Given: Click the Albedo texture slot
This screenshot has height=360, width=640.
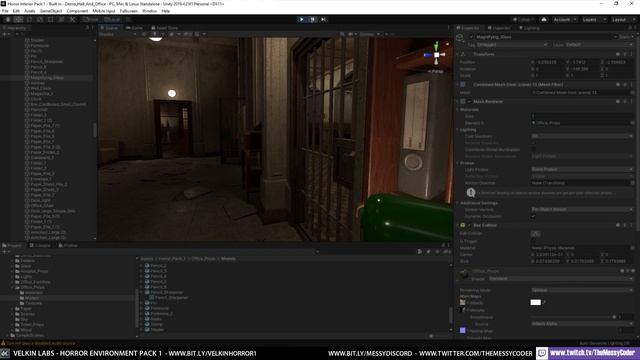Looking at the screenshot, I should pos(462,303).
